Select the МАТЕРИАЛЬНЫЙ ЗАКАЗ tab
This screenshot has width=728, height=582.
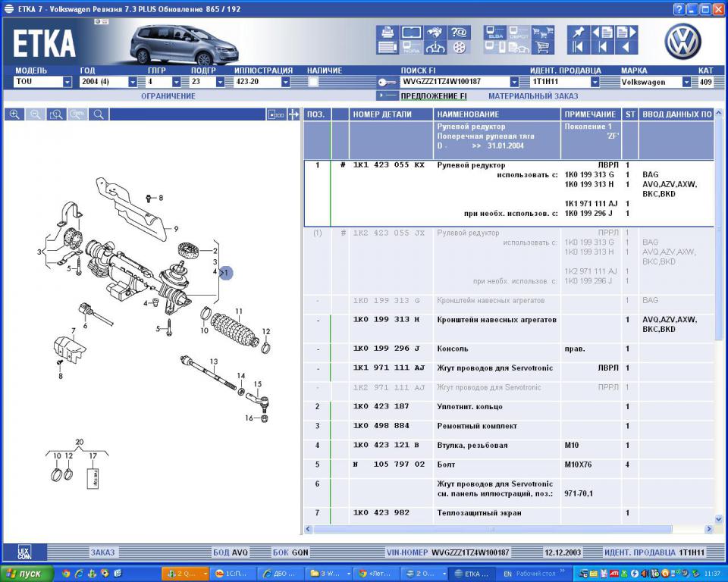point(533,96)
